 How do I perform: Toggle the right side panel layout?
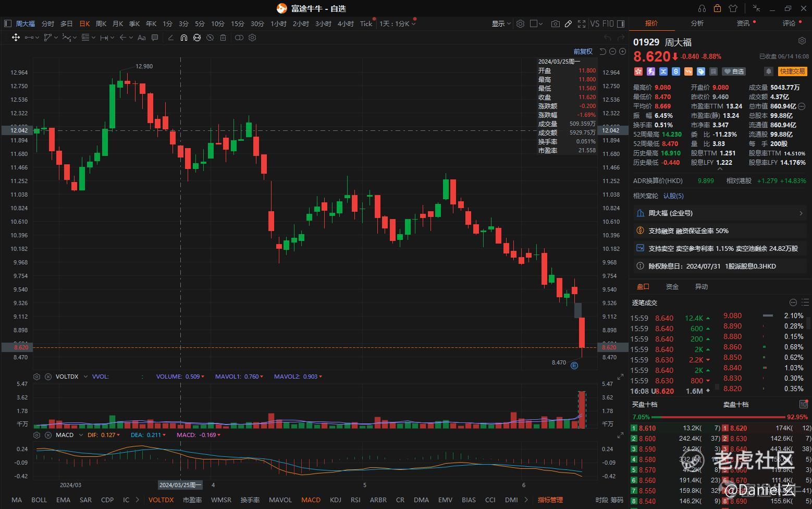[620, 23]
